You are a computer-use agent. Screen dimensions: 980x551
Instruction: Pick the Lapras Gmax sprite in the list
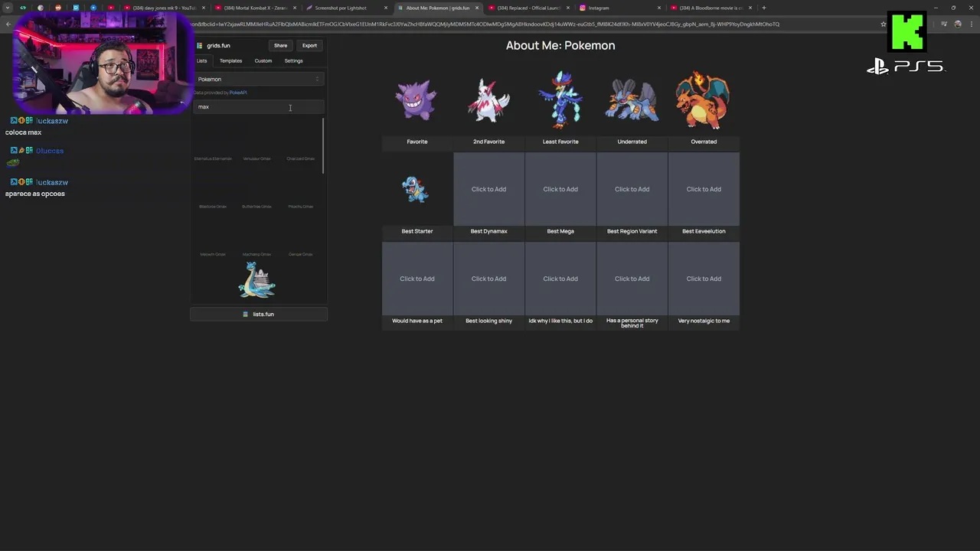click(256, 279)
